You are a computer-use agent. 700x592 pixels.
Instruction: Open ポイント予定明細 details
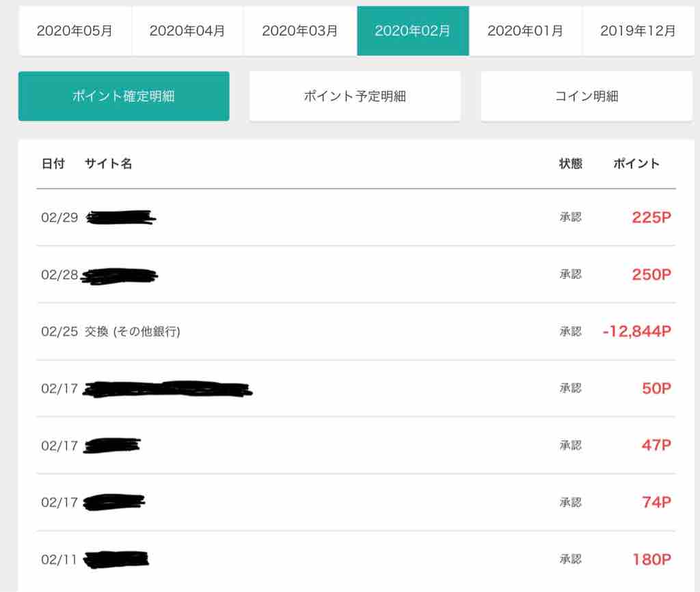coord(355,96)
